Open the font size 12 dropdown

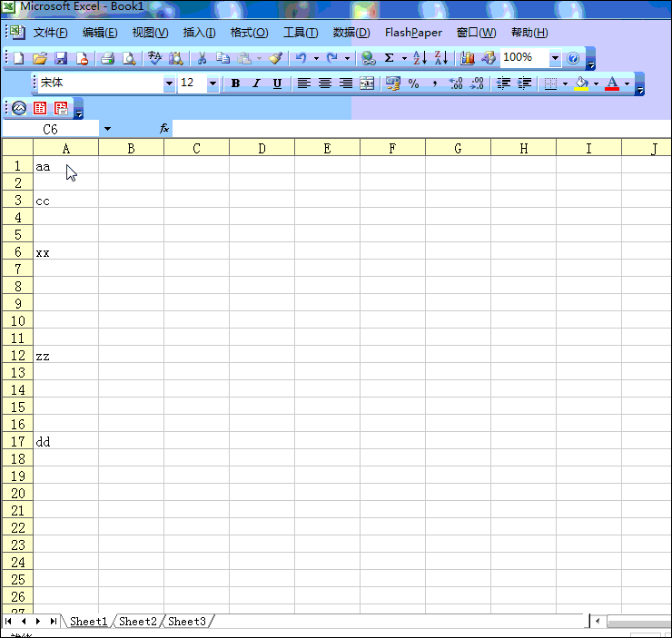(212, 83)
